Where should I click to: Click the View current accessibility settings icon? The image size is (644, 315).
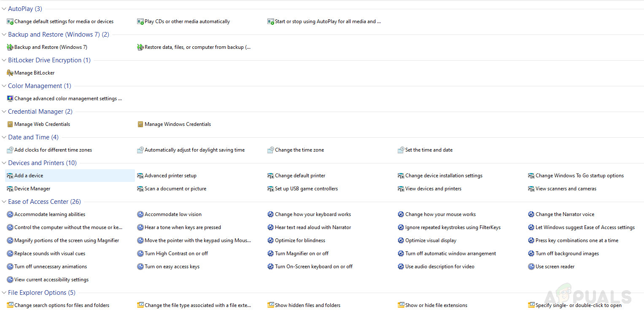point(10,280)
